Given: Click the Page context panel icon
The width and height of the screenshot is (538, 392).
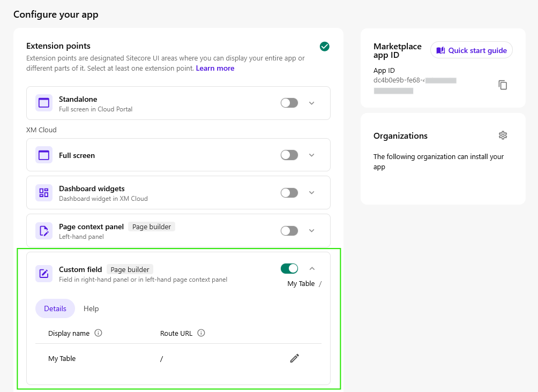Looking at the screenshot, I should 44,231.
